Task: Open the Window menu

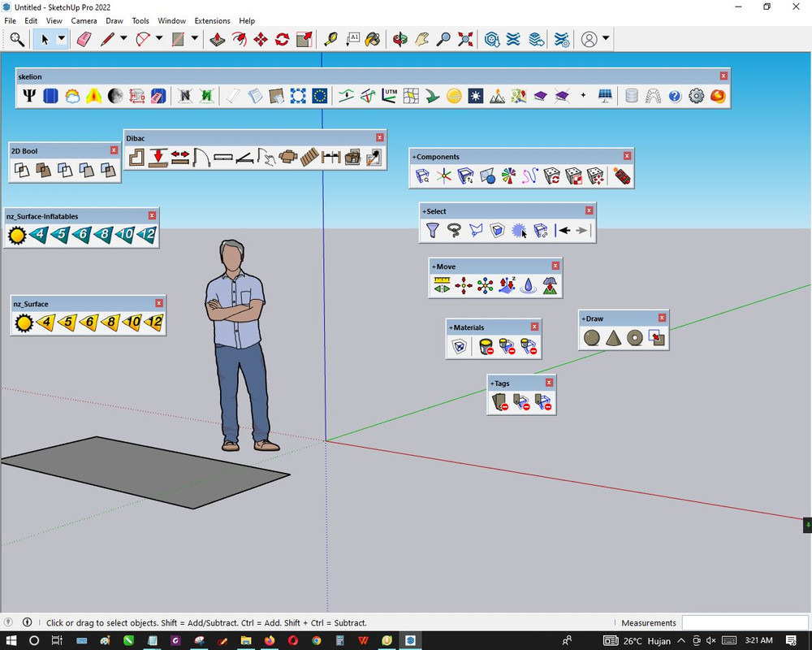Action: 171,21
